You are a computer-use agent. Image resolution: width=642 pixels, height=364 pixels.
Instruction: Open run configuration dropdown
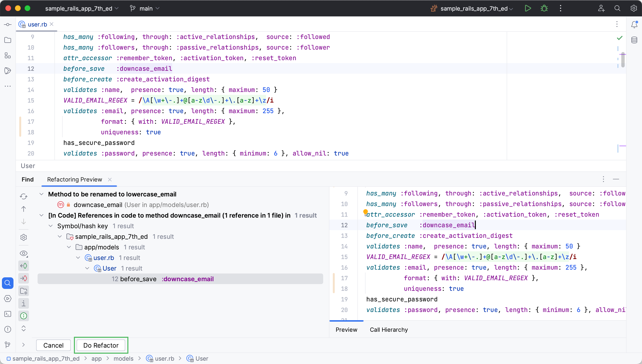[x=472, y=8]
